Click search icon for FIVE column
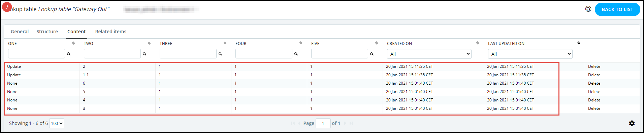 point(372,54)
